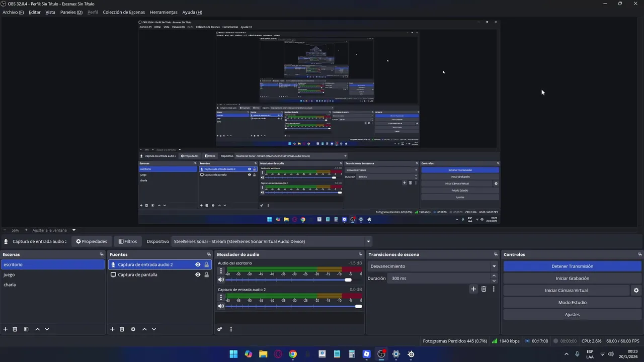Viewport: 644px width, 362px height.
Task: Zoom in the preview with plus icon
Action: 26,230
